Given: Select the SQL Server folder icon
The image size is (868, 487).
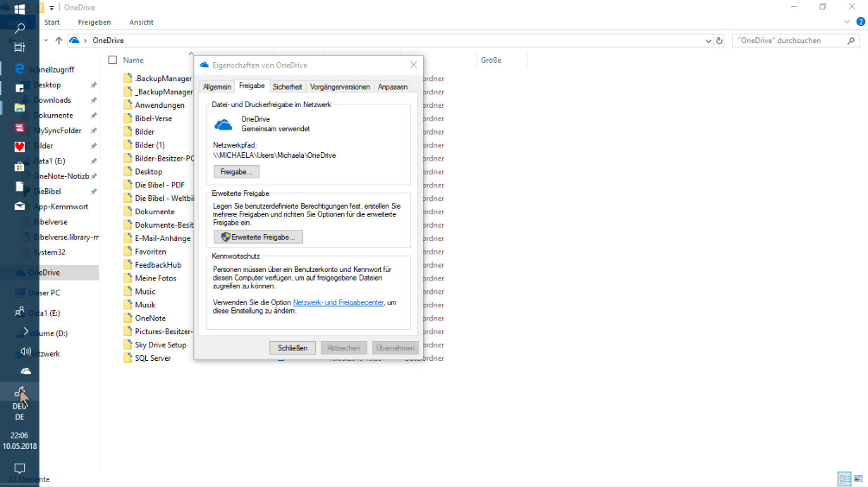Looking at the screenshot, I should (x=128, y=358).
